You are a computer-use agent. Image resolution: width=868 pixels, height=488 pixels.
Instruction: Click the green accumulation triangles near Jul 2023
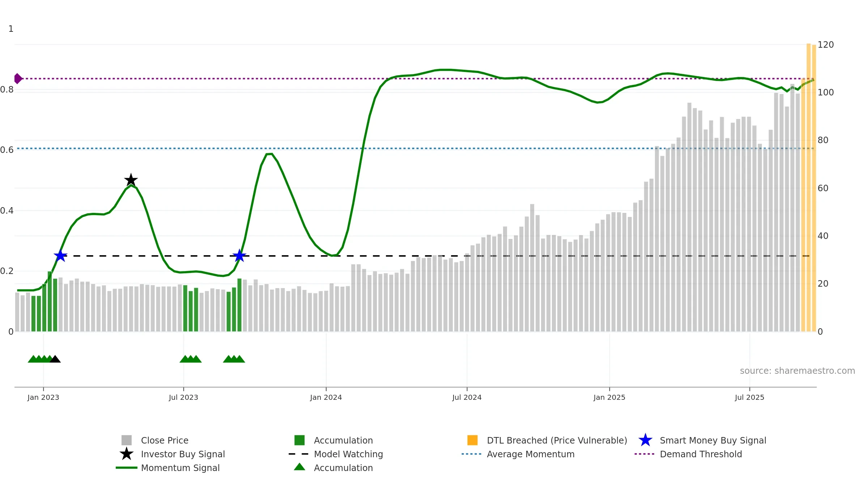(x=191, y=359)
